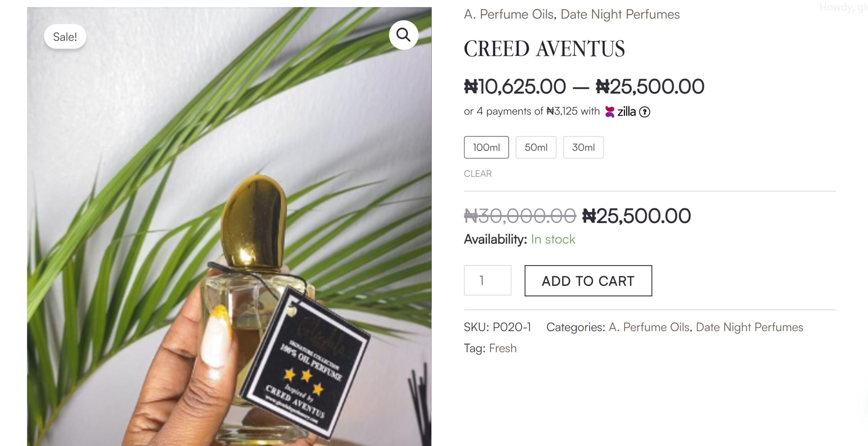Open A. Perfume Oils in Categories row
The image size is (868, 446).
pos(649,327)
